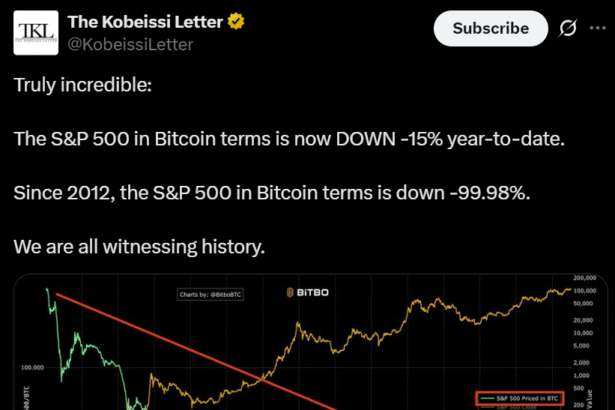
Task: Click the TKL profile avatar
Action: (x=37, y=32)
